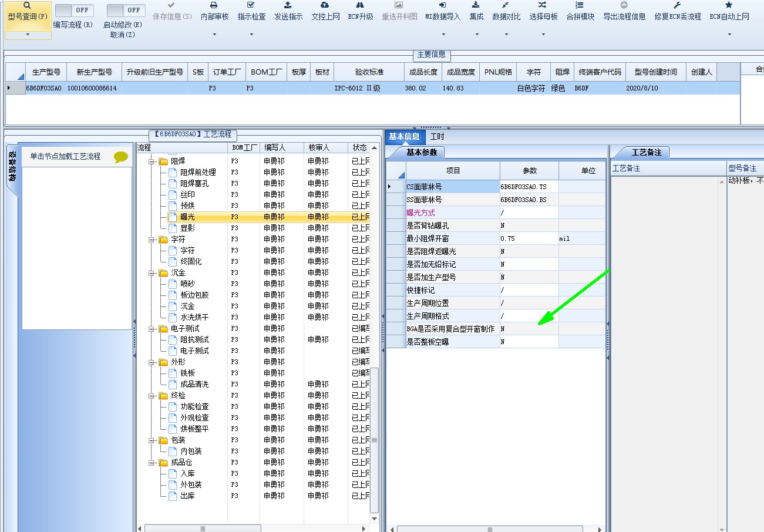Image resolution: width=764 pixels, height=532 pixels.
Task: Toggle the 启动修改(E) OFF switch
Action: 126,11
